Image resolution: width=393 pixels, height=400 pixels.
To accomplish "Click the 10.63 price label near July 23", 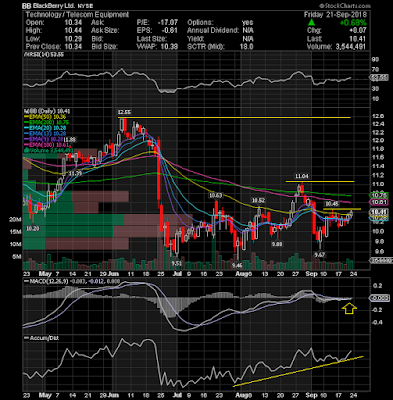I will click(x=215, y=195).
